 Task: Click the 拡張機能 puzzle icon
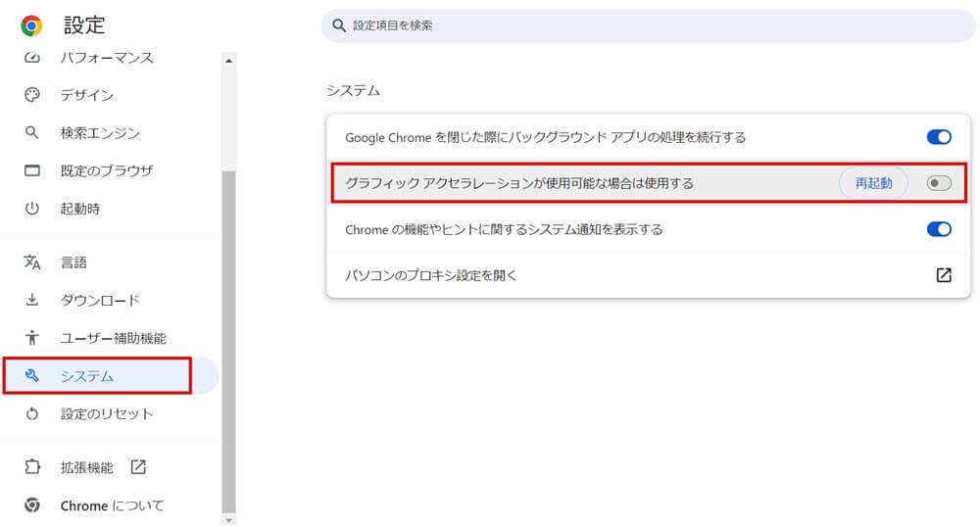(x=32, y=467)
